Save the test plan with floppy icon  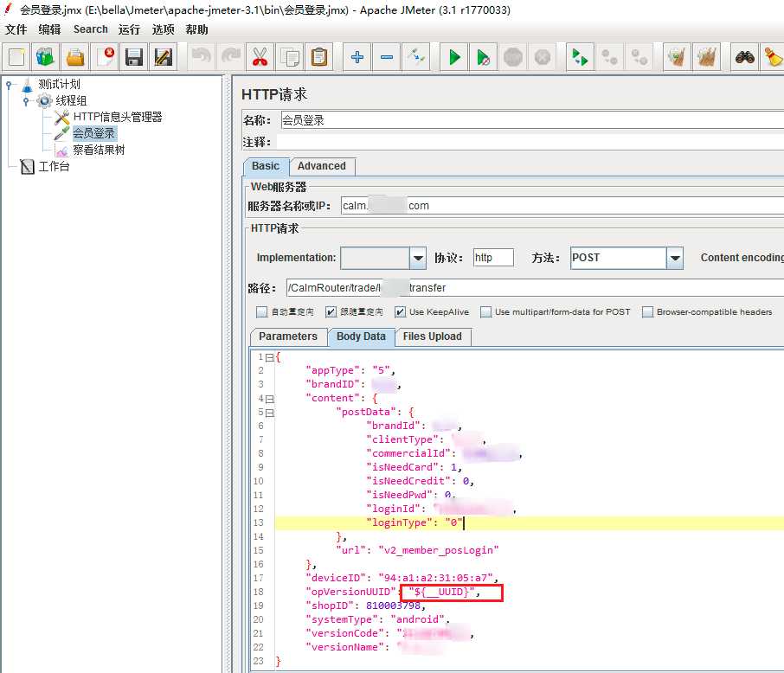(134, 57)
